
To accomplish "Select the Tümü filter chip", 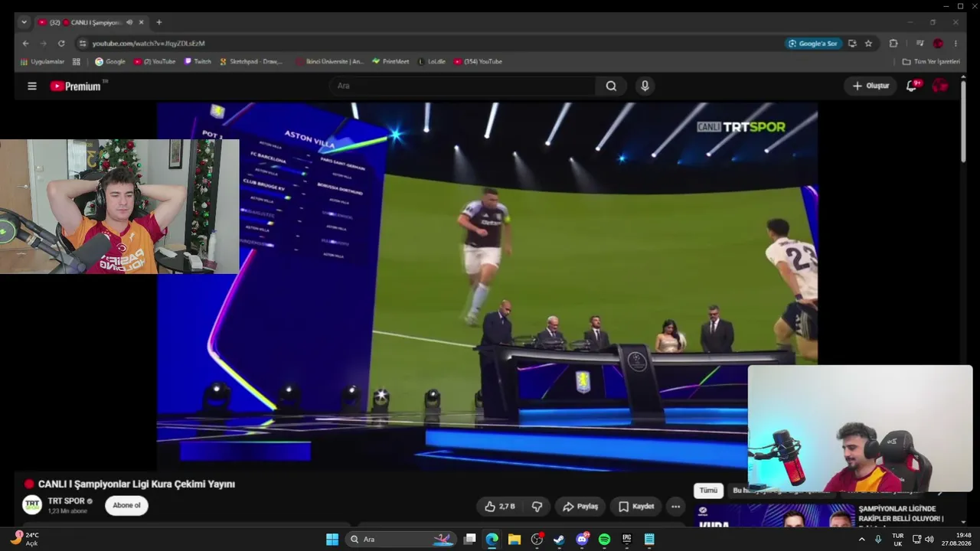I will coord(708,491).
